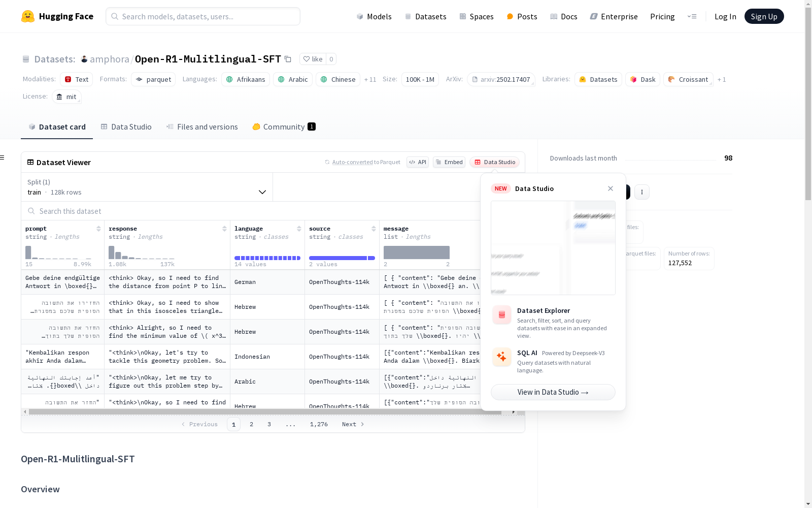Focus the Search this dataset field
The width and height of the screenshot is (812, 508).
coord(251,211)
